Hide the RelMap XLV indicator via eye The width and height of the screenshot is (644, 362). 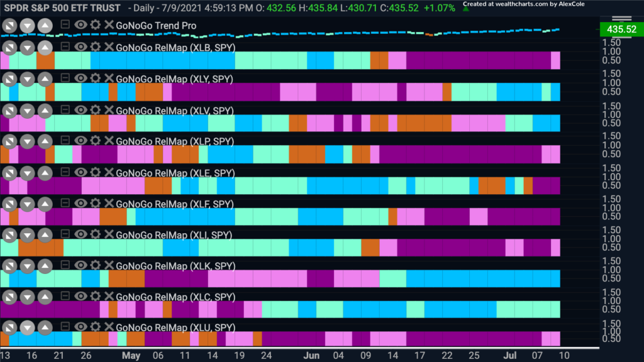tap(80, 110)
